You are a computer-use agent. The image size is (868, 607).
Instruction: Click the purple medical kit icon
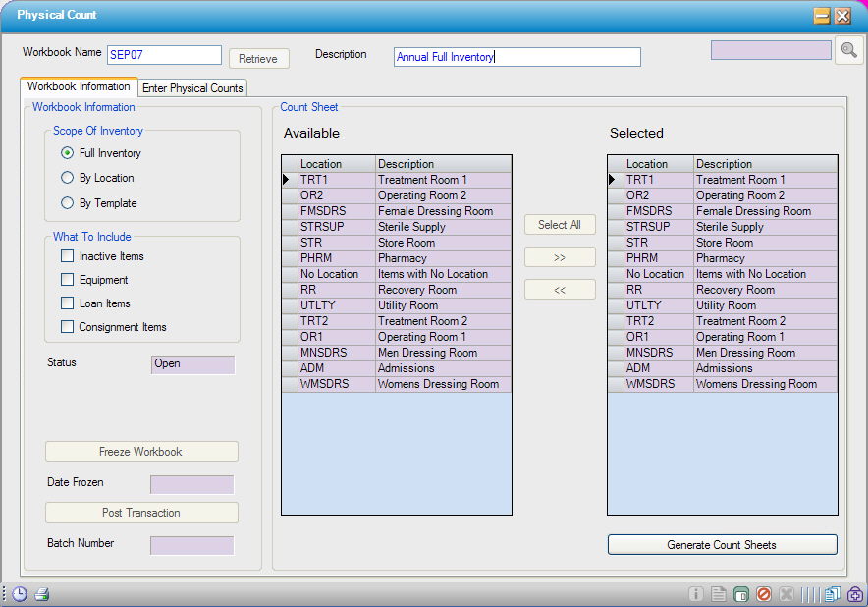click(855, 594)
